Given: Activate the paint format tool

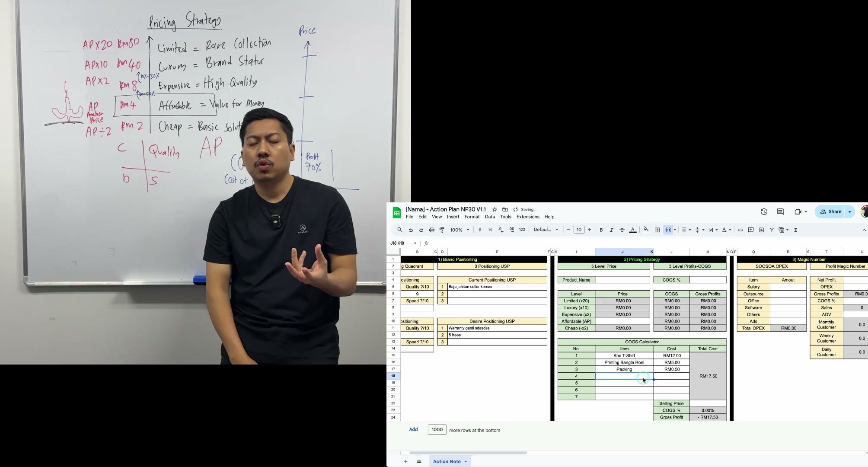Looking at the screenshot, I should [x=442, y=230].
